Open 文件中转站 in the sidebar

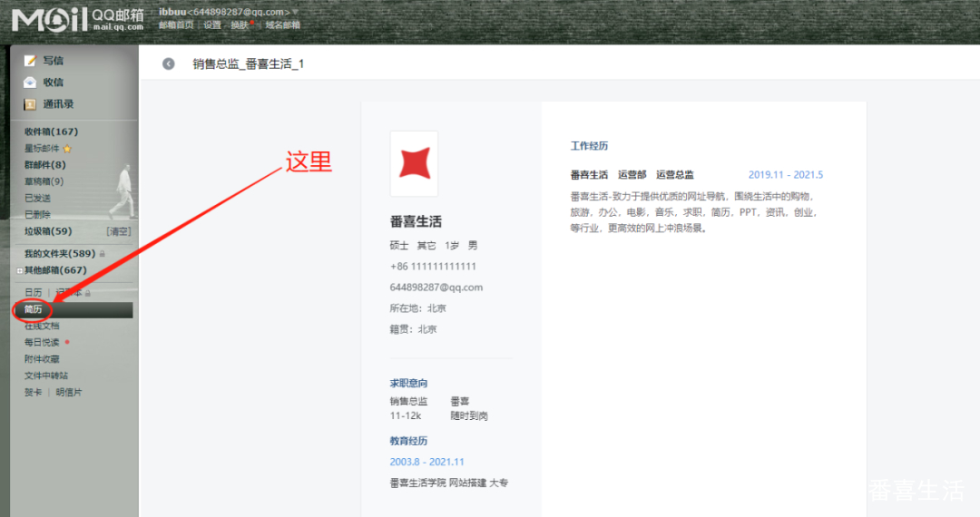pos(46,376)
